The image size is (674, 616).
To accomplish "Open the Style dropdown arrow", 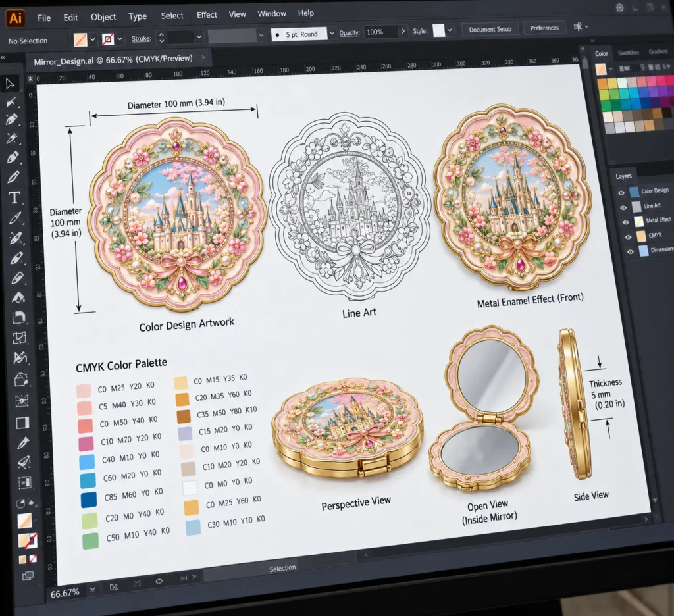I will coord(450,30).
